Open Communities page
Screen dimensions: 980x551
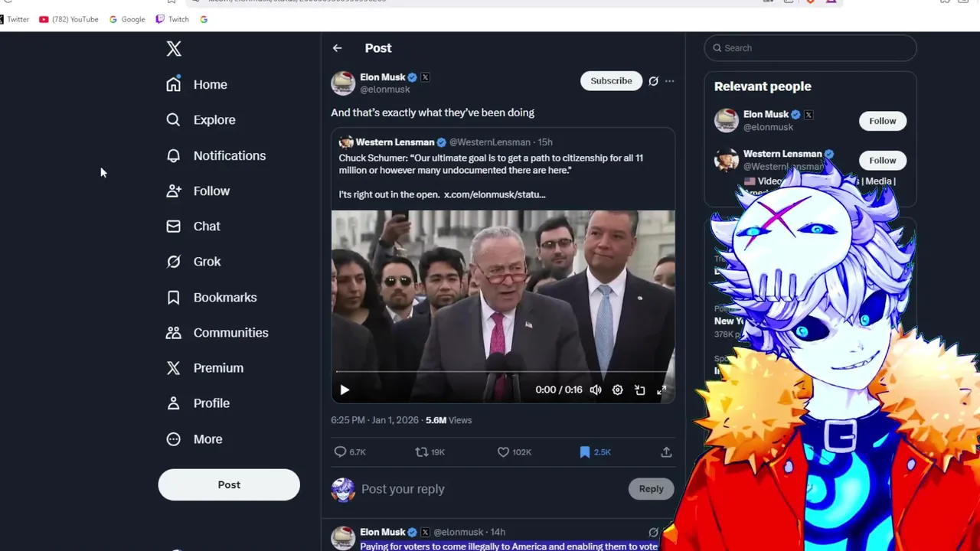217,332
